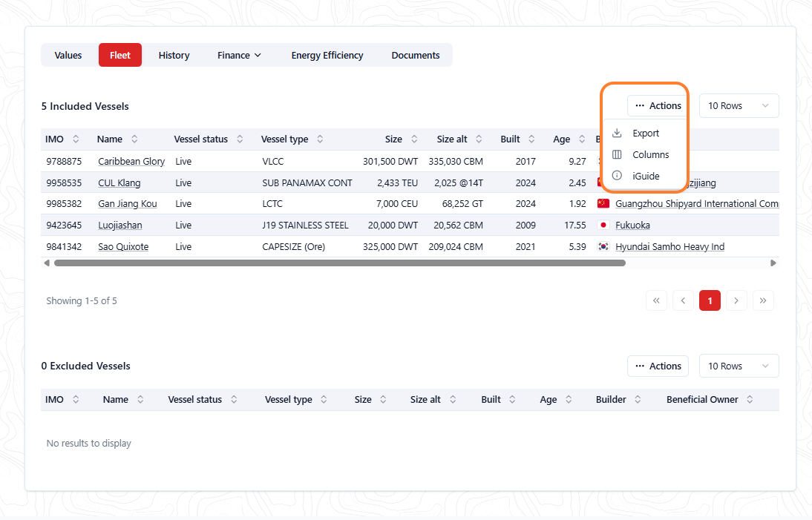
Task: Sort included vessels by Vessel status
Action: 240,139
